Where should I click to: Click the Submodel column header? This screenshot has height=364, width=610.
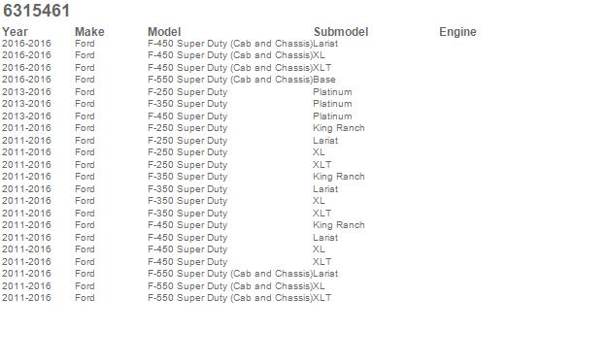click(x=341, y=32)
